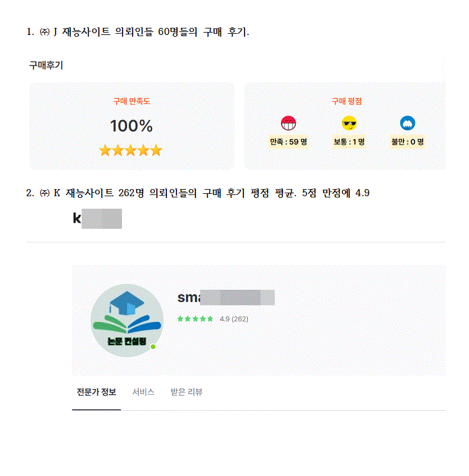Click the 구매 만족도 card title
This screenshot has height=476, width=469.
(x=131, y=101)
